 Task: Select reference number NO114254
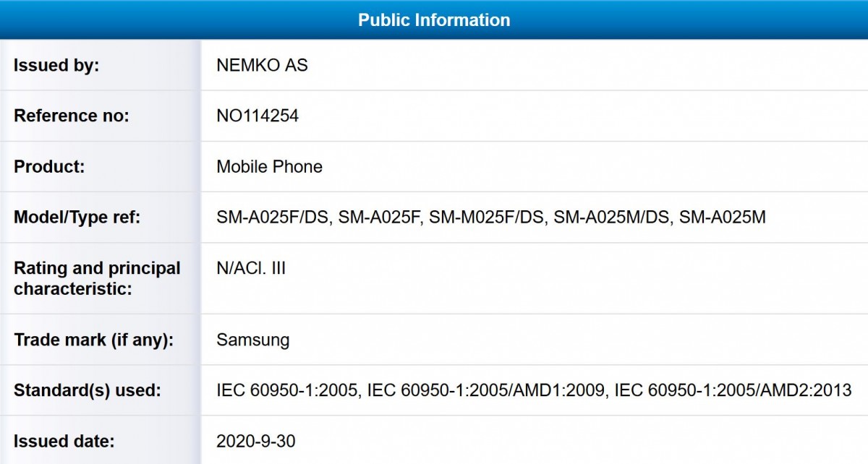pyautogui.click(x=258, y=116)
